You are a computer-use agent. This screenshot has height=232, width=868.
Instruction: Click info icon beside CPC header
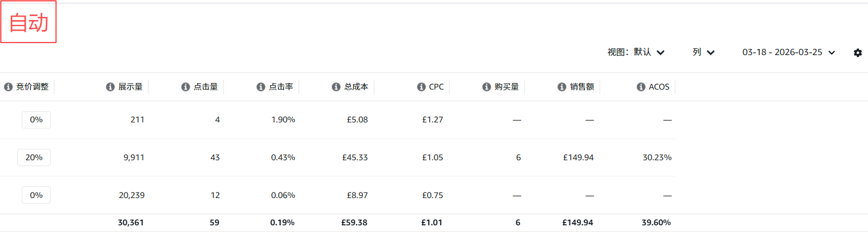(421, 87)
